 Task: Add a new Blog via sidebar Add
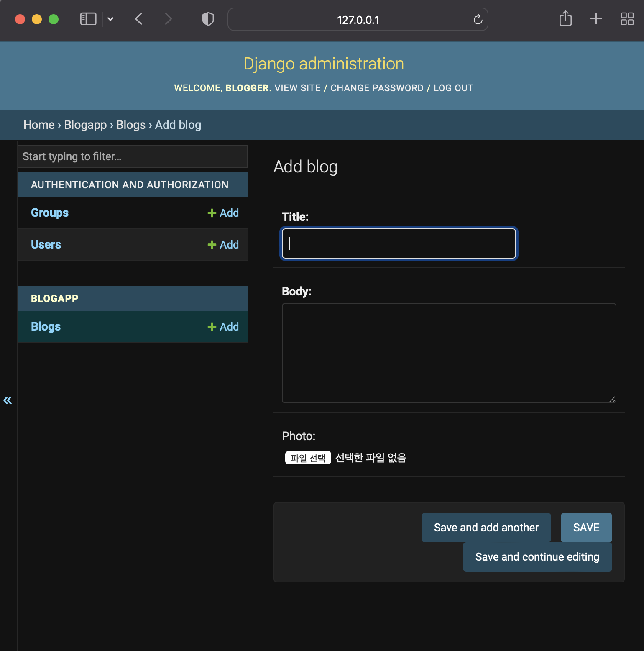223,326
